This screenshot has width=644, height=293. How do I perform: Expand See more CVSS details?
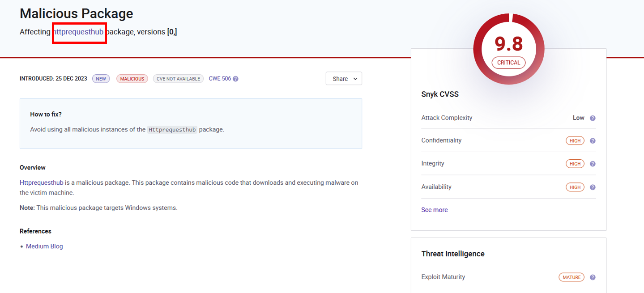(435, 210)
